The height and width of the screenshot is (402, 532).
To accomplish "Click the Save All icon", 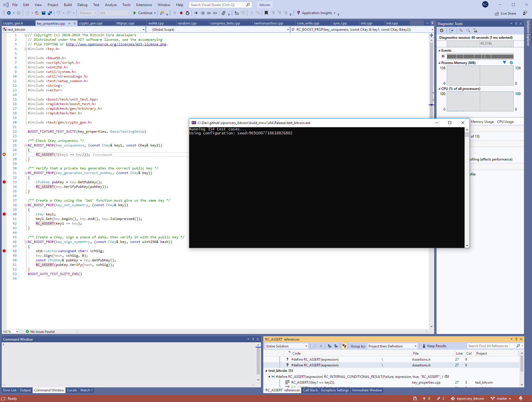I will click(50, 13).
